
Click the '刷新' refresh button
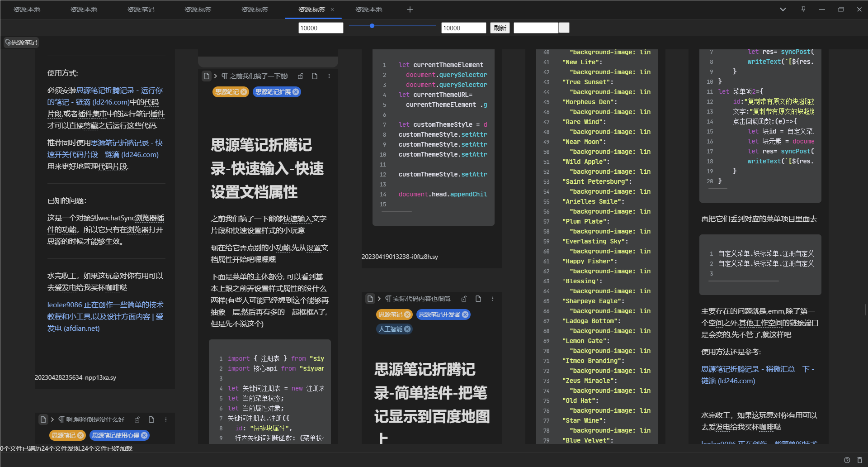click(500, 28)
